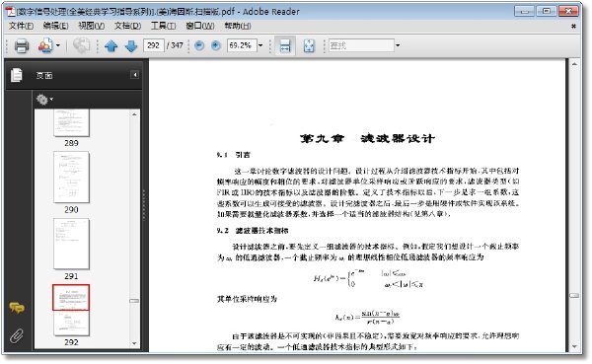592x364 pixels.
Task: Click the section heading 9.2 滤波器技术指标
Action: (253, 231)
